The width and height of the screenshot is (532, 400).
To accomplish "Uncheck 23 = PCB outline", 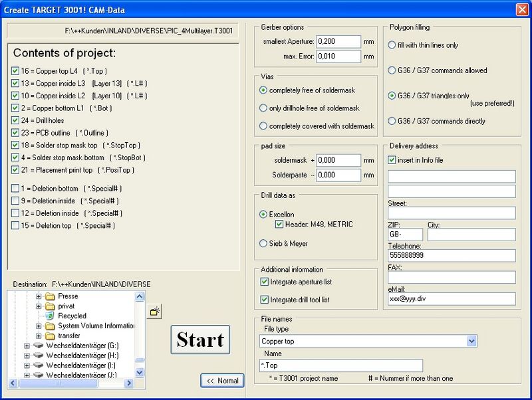I will [15, 133].
